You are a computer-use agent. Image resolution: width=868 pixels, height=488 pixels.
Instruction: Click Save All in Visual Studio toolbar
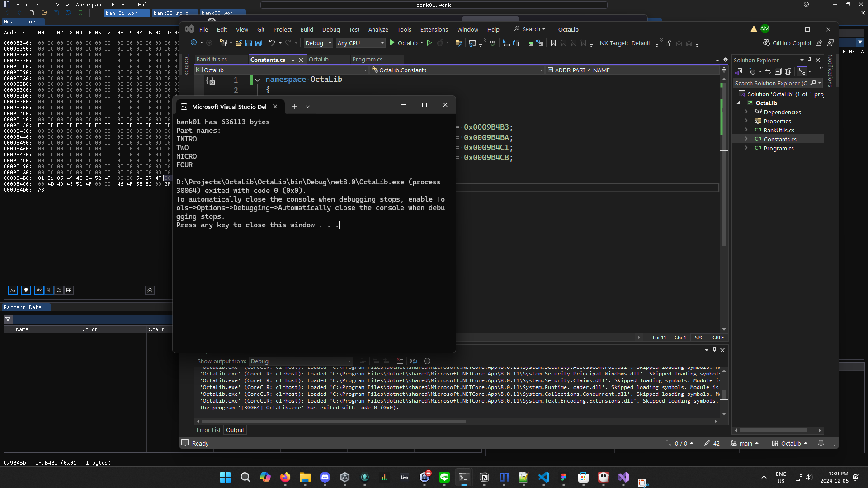coord(259,43)
